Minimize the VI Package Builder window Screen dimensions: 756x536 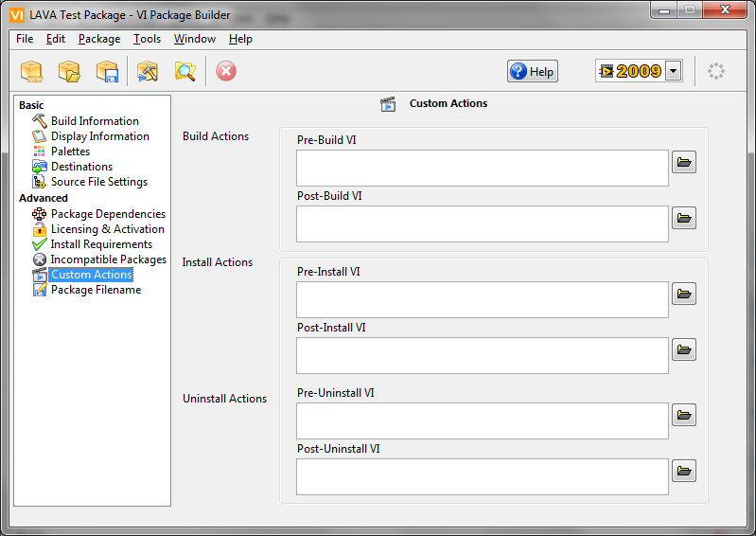point(664,10)
